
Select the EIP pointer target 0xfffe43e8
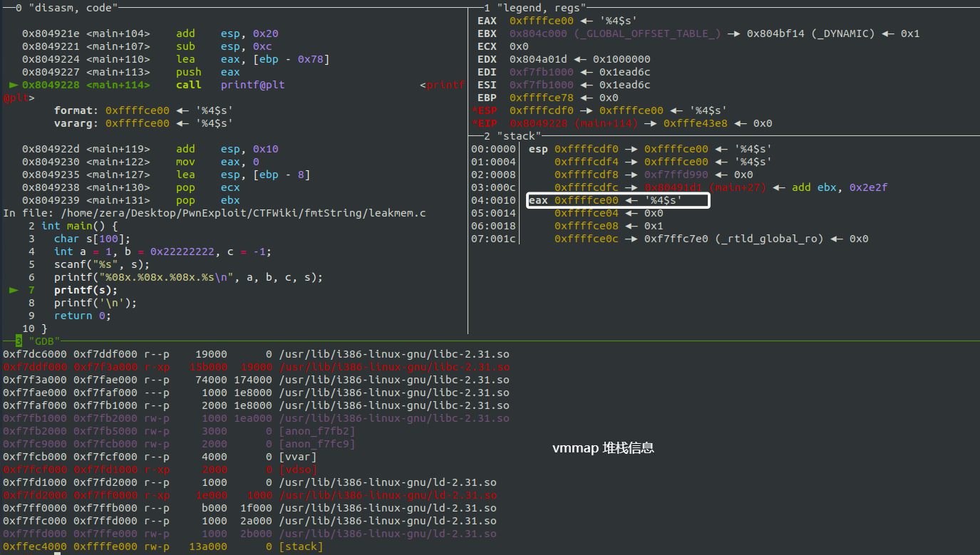pos(696,123)
